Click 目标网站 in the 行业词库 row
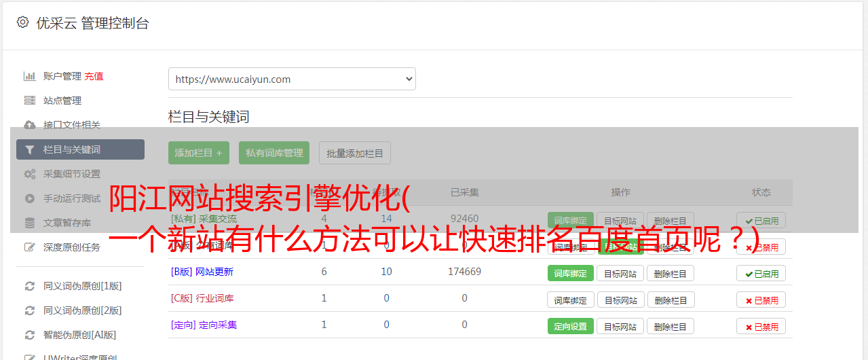The image size is (868, 360). (620, 300)
